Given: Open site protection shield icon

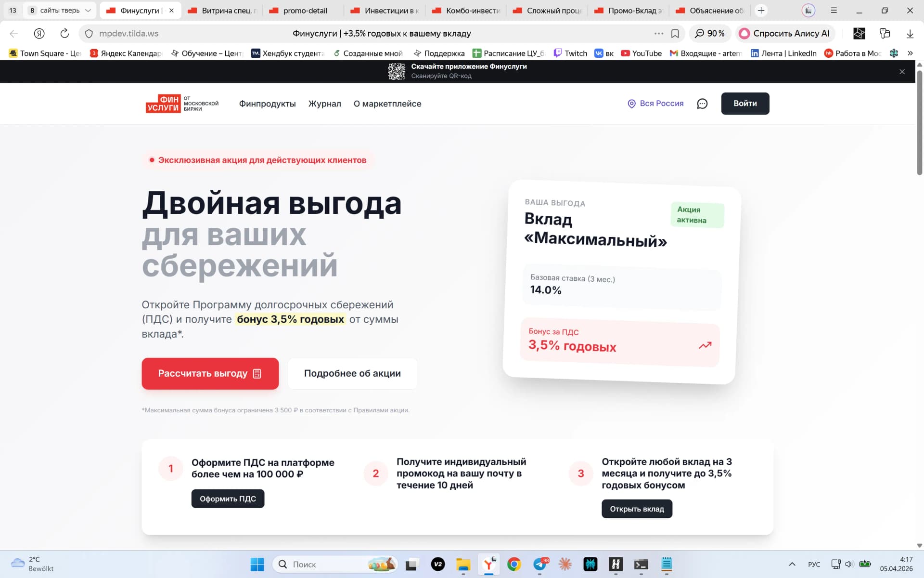Looking at the screenshot, I should [x=89, y=34].
